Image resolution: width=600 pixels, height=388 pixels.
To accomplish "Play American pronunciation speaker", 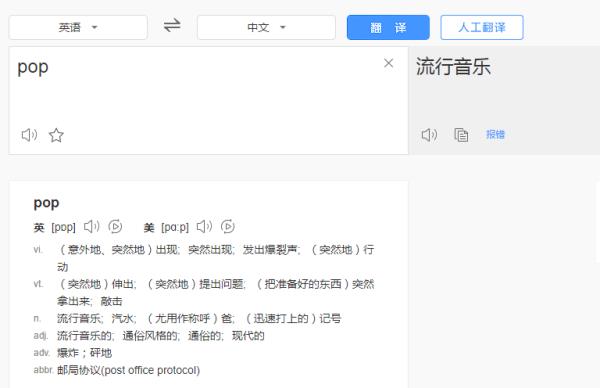I will coord(204,227).
